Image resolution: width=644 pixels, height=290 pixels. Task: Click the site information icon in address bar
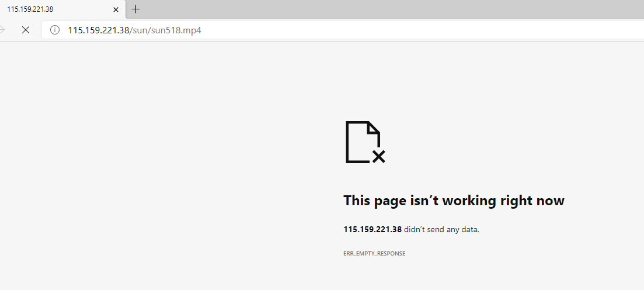(x=55, y=30)
